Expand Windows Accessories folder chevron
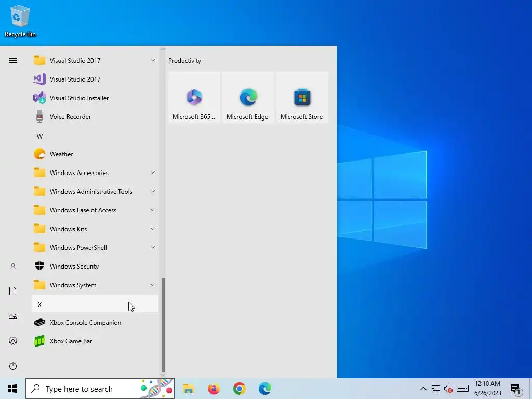Image resolution: width=532 pixels, height=399 pixels. (x=153, y=172)
